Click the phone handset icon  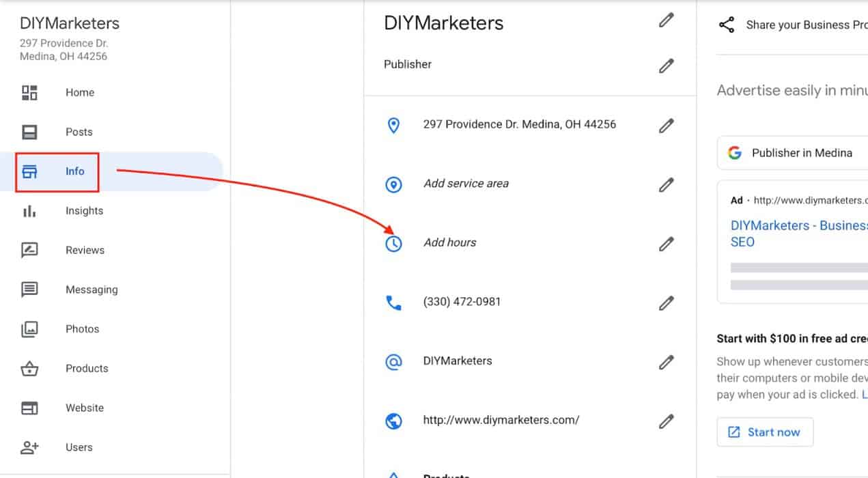393,303
